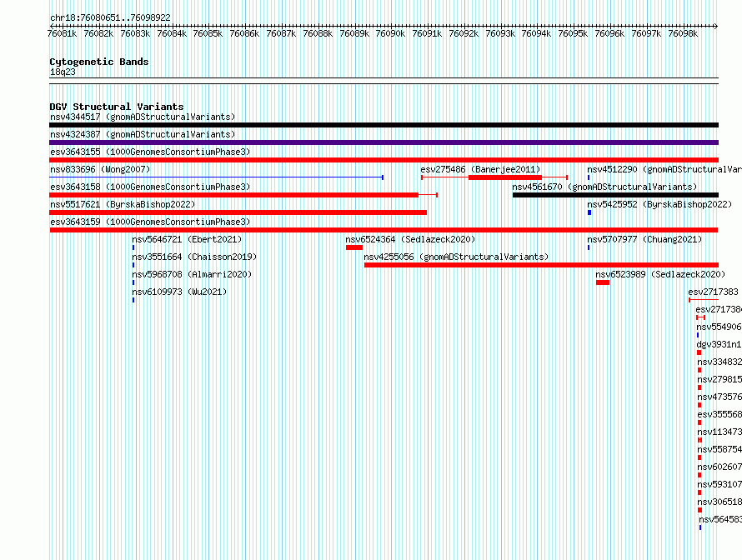The width and height of the screenshot is (742, 560).
Task: Open the nsv279815 variant label
Action: tap(719, 379)
